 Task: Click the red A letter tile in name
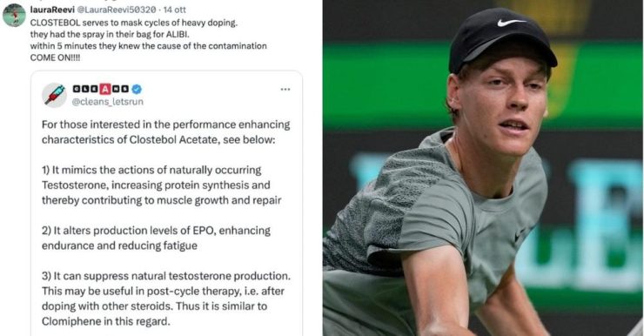coord(105,89)
